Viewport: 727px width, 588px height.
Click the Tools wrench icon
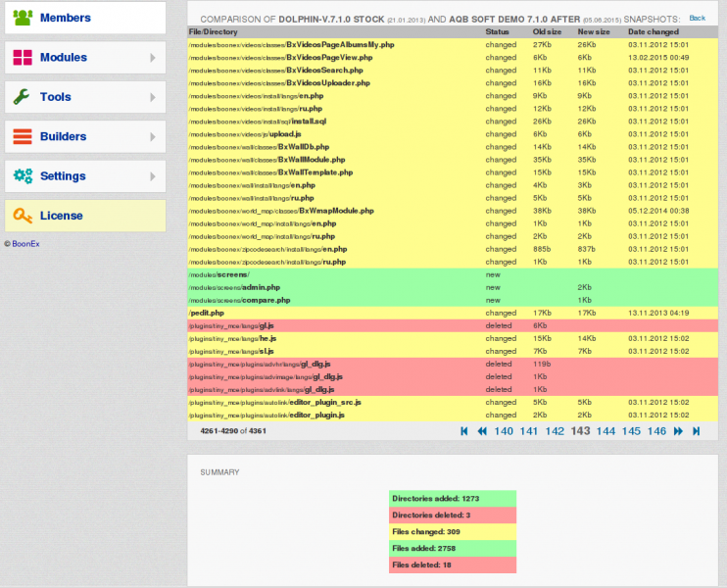[x=23, y=97]
